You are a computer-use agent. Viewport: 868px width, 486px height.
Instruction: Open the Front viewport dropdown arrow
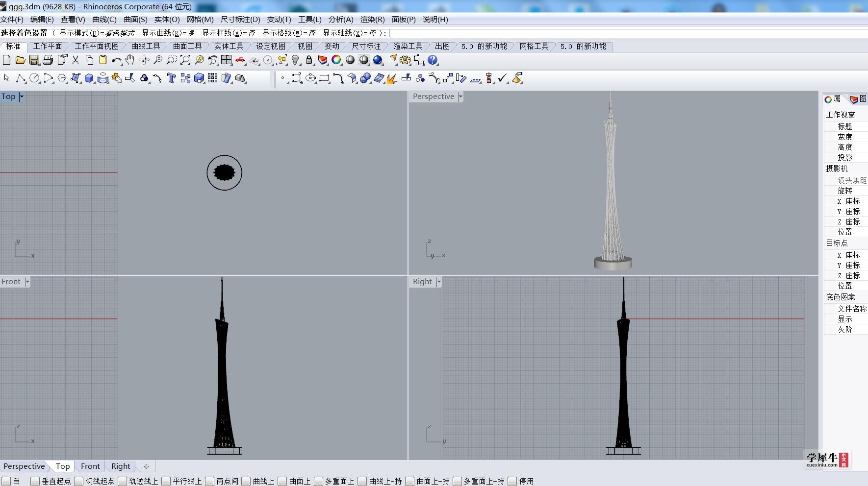point(27,282)
